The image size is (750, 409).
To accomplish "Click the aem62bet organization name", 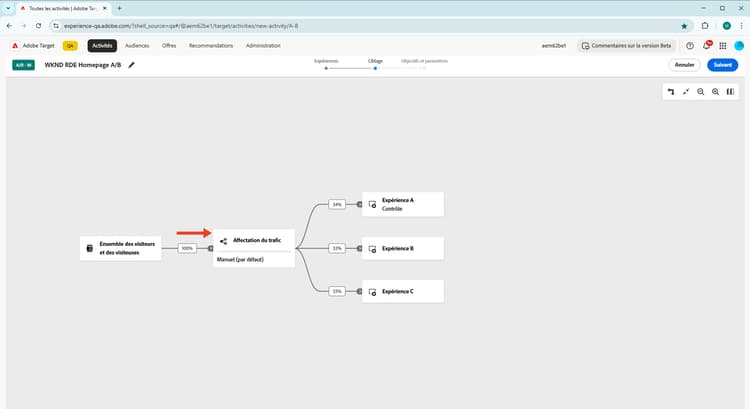I will [x=554, y=45].
